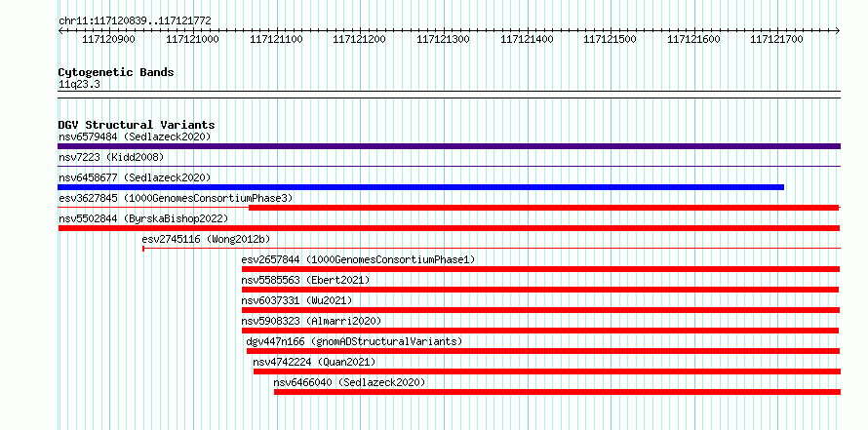Open the nsv5908323 (Almarri2020) label
868x430 pixels.
tap(311, 321)
